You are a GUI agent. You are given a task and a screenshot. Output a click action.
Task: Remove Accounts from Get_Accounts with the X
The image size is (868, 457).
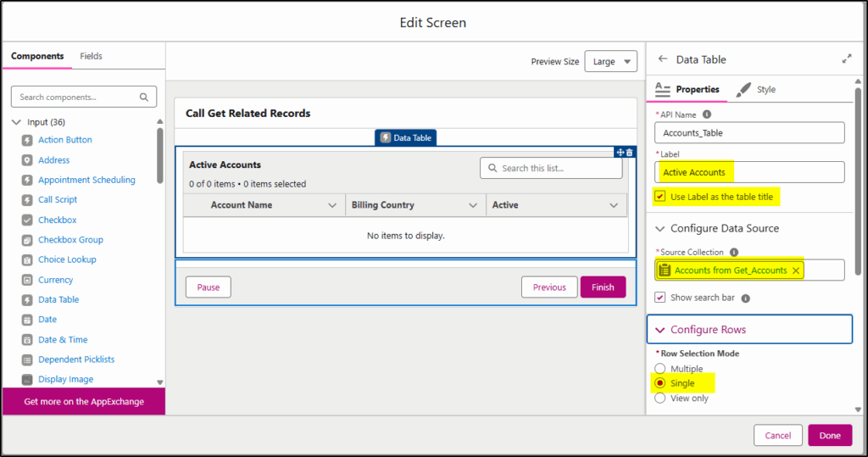coord(795,270)
